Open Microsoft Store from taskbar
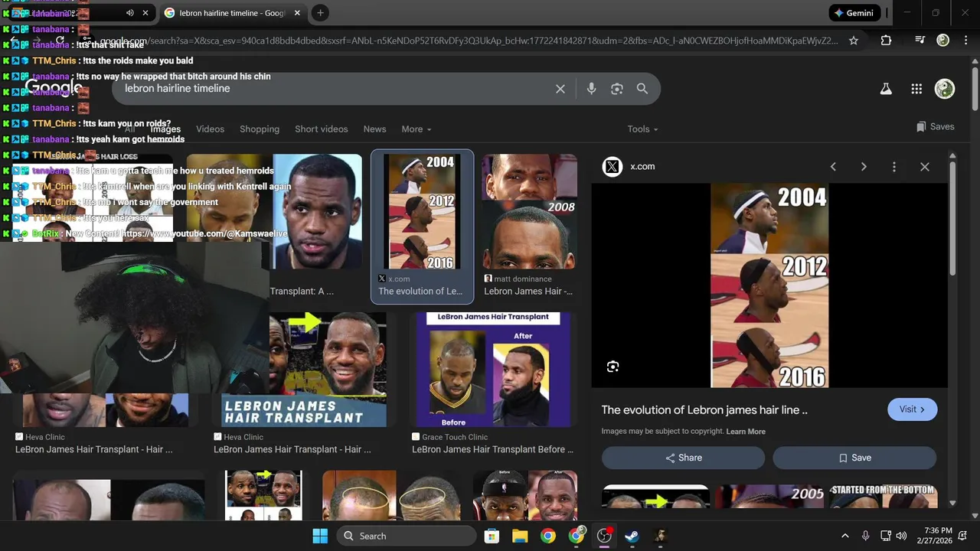The width and height of the screenshot is (980, 551). pyautogui.click(x=492, y=536)
